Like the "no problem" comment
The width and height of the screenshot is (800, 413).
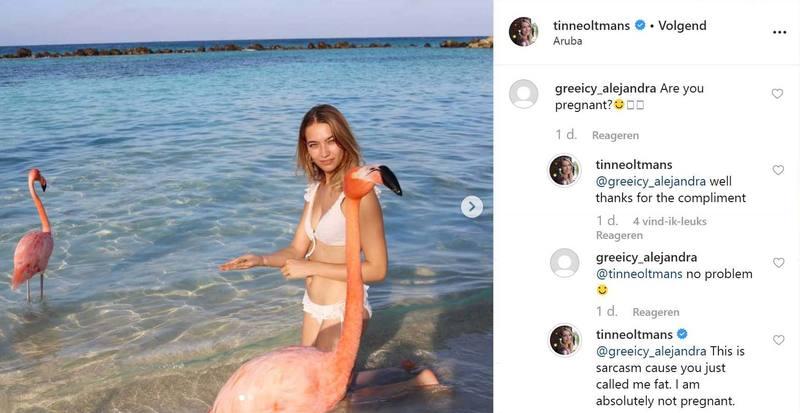click(x=778, y=263)
